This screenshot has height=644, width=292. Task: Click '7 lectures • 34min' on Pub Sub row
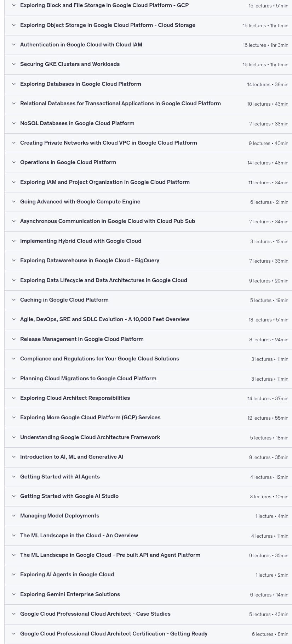269,222
